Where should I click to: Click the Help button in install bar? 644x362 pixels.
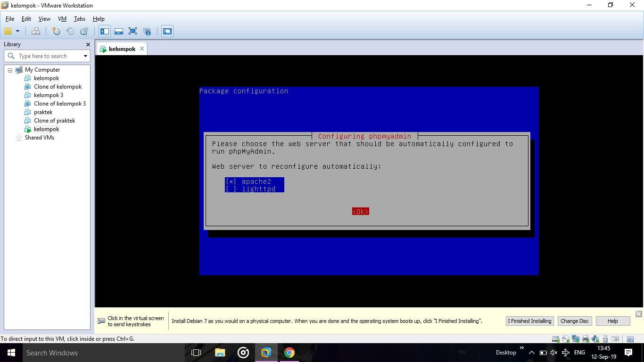(612, 321)
